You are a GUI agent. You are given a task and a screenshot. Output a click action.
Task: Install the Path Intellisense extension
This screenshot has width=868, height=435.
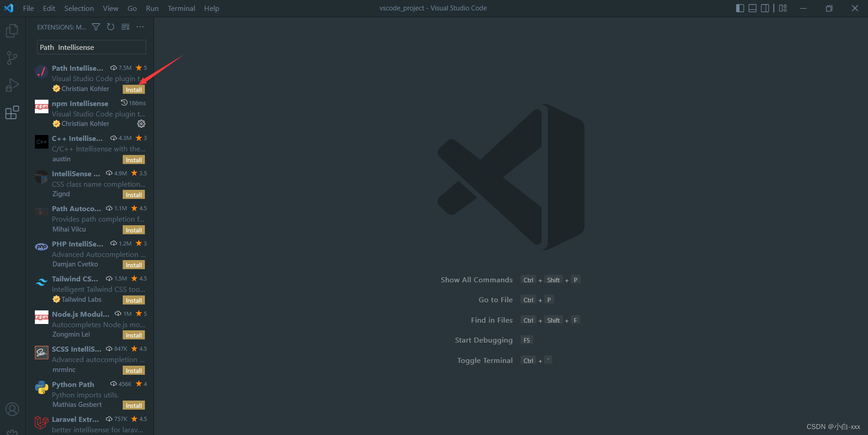point(134,89)
